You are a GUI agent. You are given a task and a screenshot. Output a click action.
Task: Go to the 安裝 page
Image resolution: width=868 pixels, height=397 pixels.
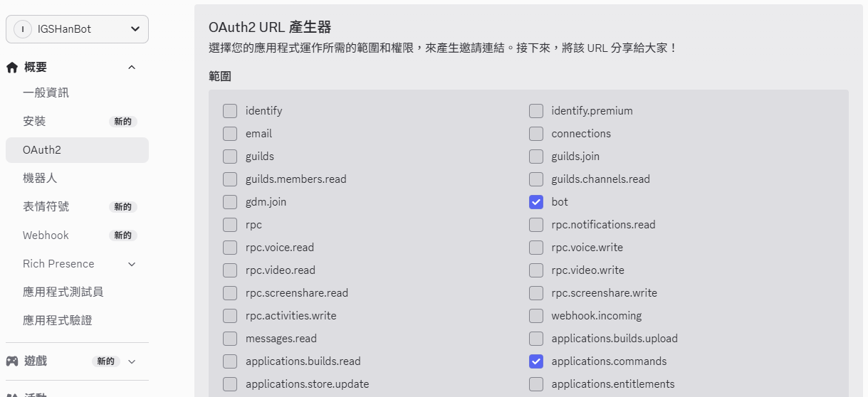(77, 122)
